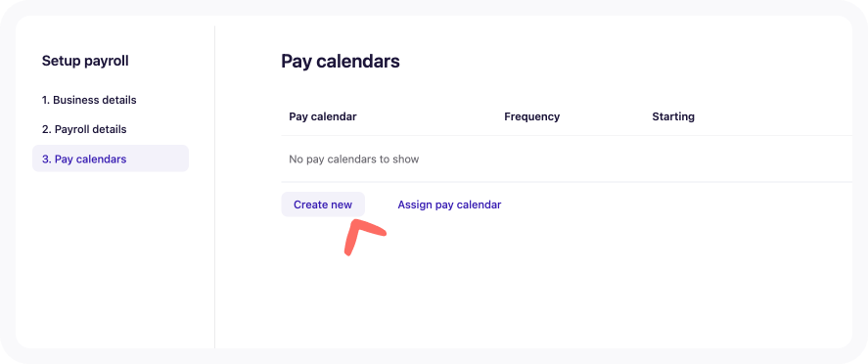Go to step 1. Business details
868x364 pixels.
pos(89,100)
